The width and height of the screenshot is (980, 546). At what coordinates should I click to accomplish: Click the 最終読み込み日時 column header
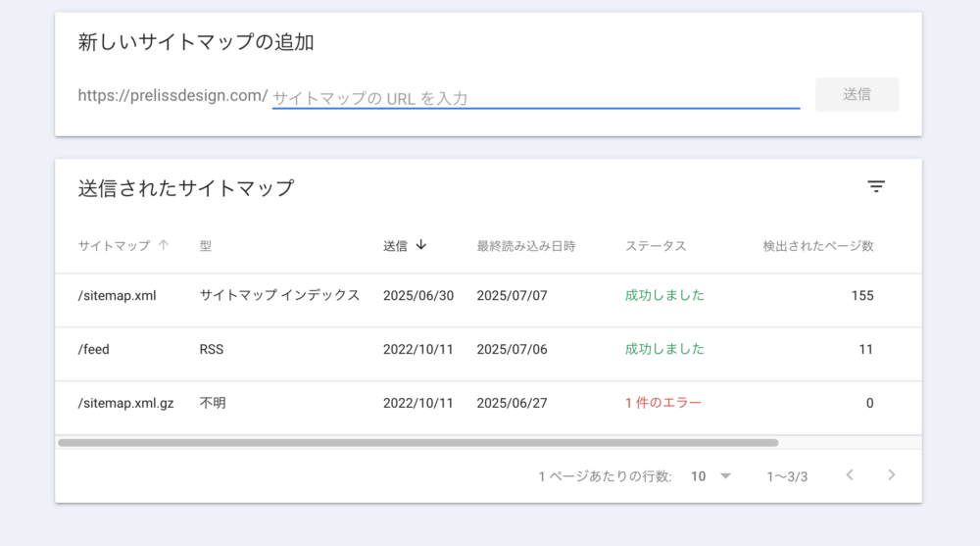point(525,246)
